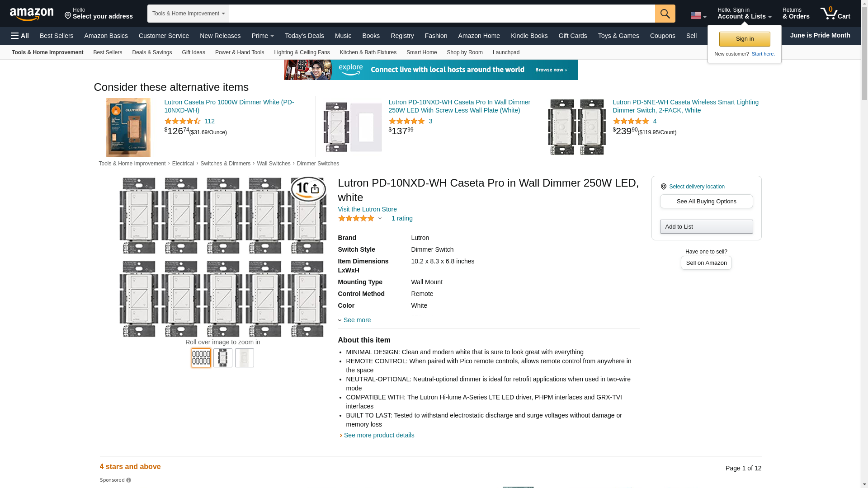Open the Tools & Home Improvement search dropdown
This screenshot has height=488, width=868.
pos(188,14)
